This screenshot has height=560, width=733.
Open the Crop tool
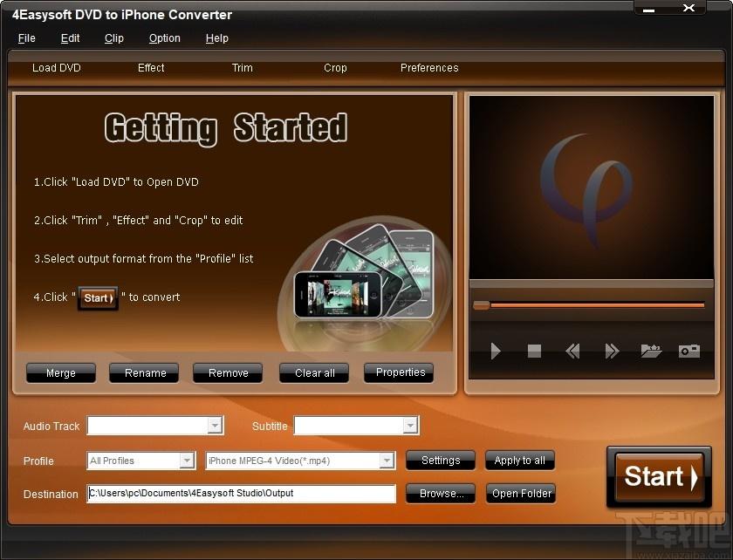point(335,68)
